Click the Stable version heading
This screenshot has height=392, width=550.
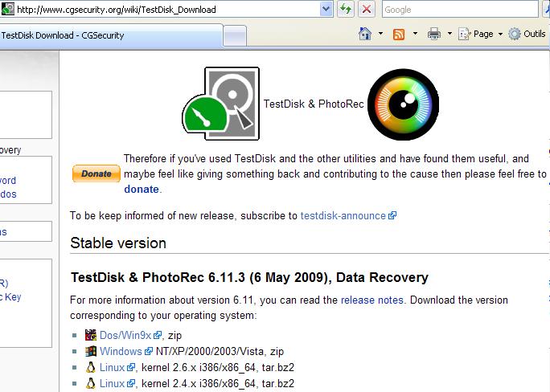tap(118, 243)
